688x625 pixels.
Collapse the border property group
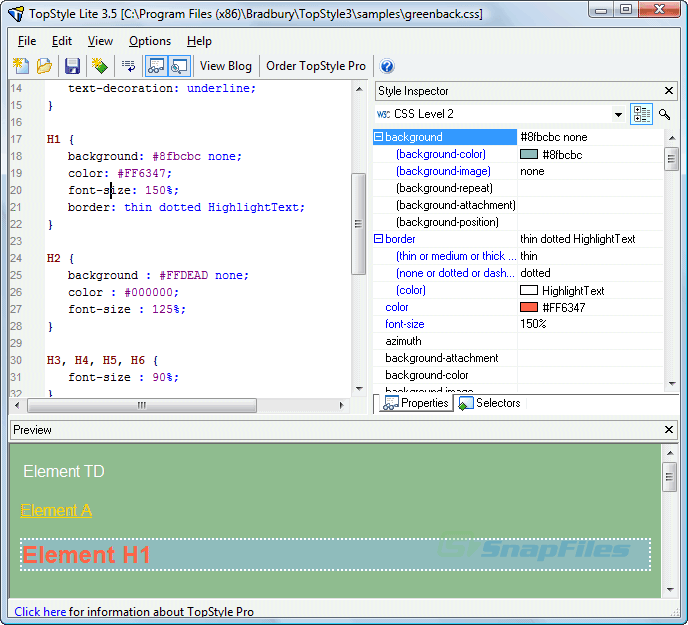click(x=379, y=239)
